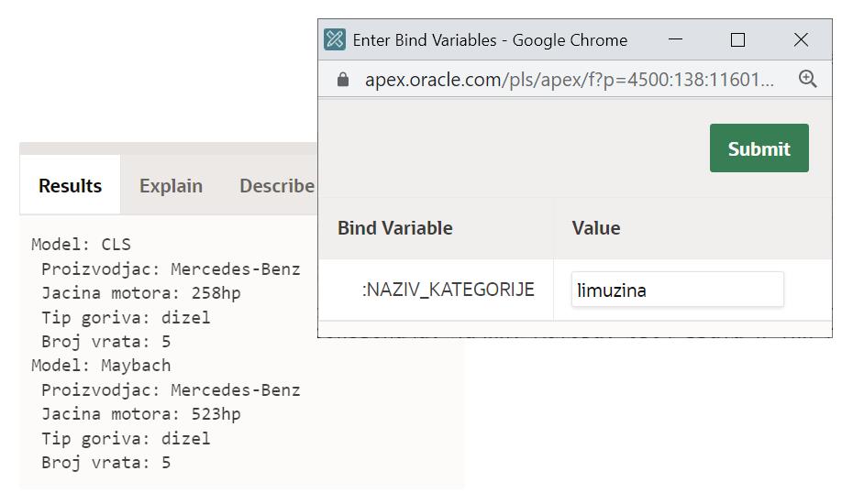853x504 pixels.
Task: Click the 'Jacina motora: 523hp' line
Action: (x=140, y=414)
